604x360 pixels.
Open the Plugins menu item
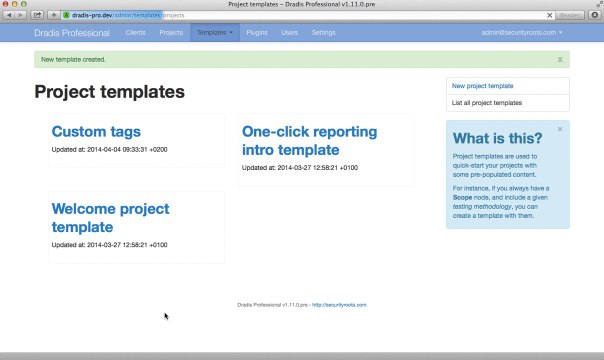pyautogui.click(x=257, y=33)
